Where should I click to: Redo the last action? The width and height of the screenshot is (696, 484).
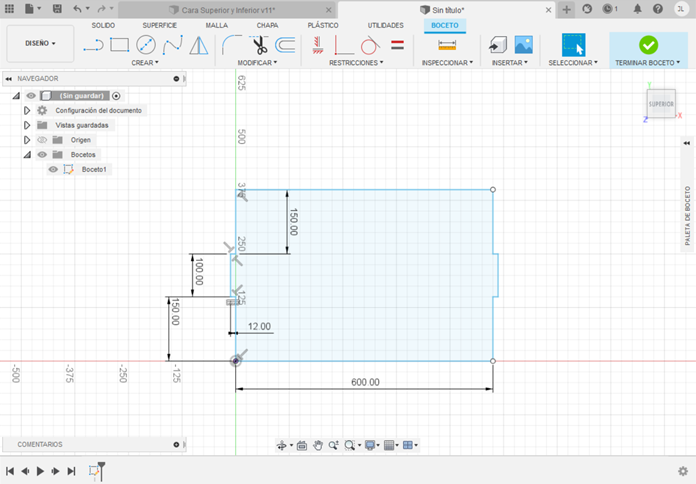(102, 8)
